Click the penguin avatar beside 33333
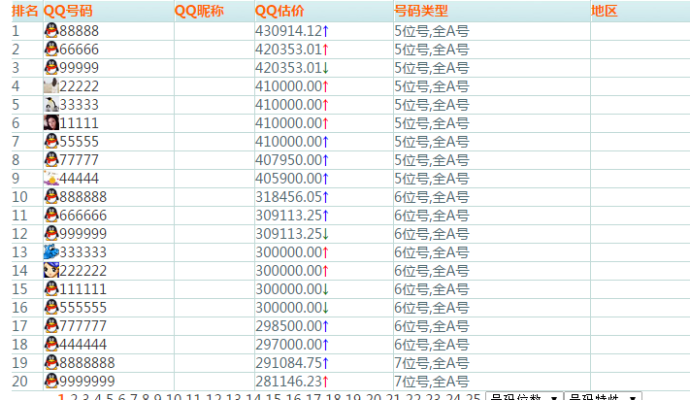This screenshot has height=400, width=690. [51, 104]
